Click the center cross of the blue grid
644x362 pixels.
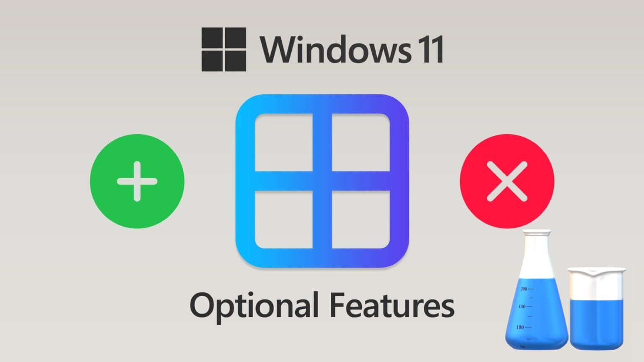pyautogui.click(x=322, y=181)
